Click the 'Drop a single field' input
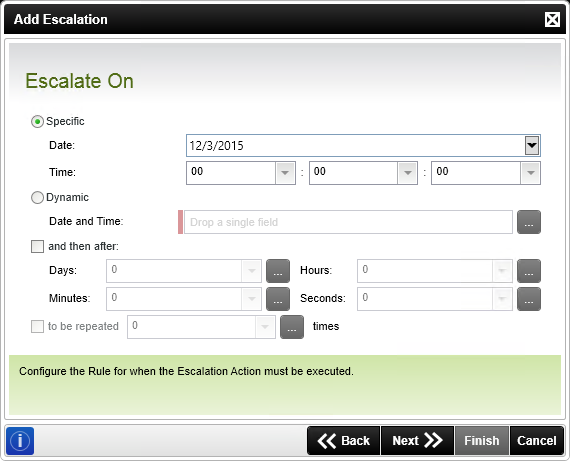This screenshot has width=570, height=461. (x=348, y=222)
